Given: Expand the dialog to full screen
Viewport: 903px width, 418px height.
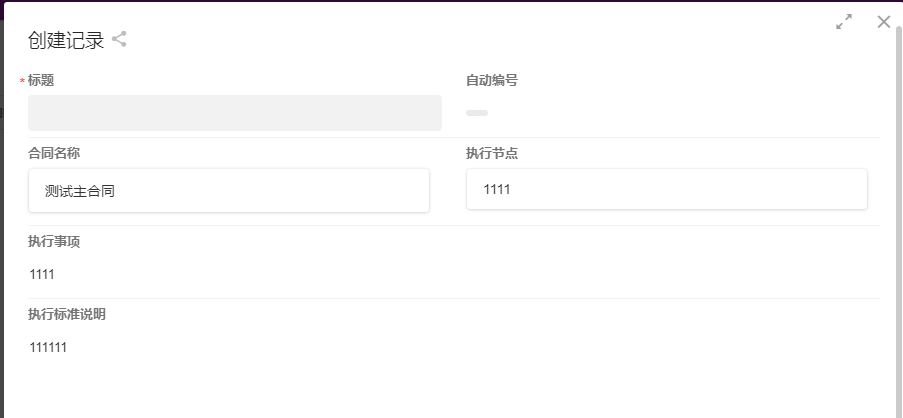Looking at the screenshot, I should [844, 22].
